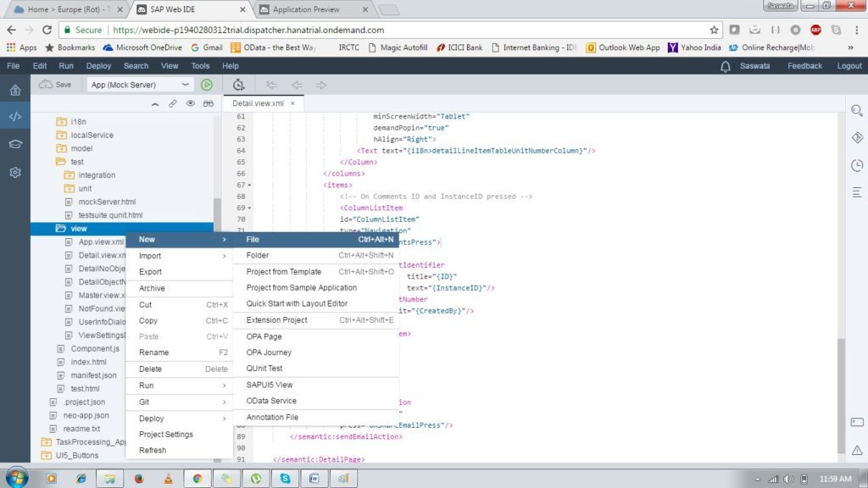Open the Learning Center graduation cap icon

click(15, 144)
